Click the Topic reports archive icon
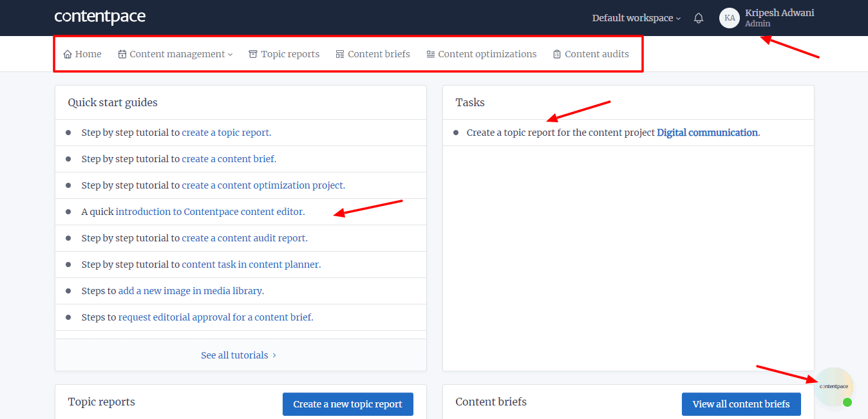Image resolution: width=868 pixels, height=419 pixels. 253,55
